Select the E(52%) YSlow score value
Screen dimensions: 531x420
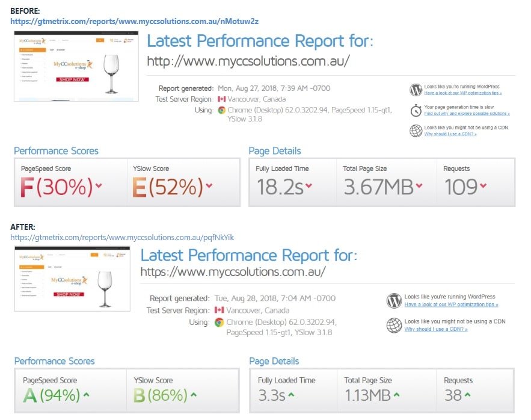(x=168, y=187)
